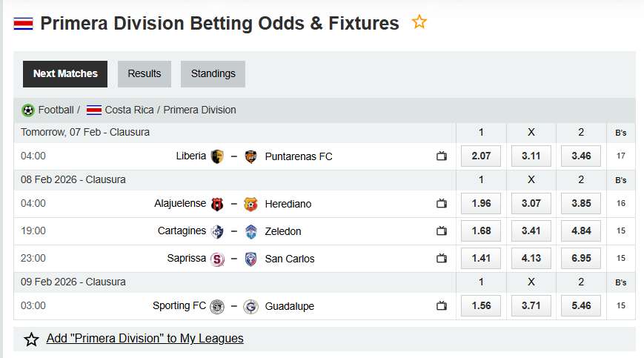Open the Standings tab
Image resolution: width=644 pixels, height=358 pixels.
click(213, 74)
